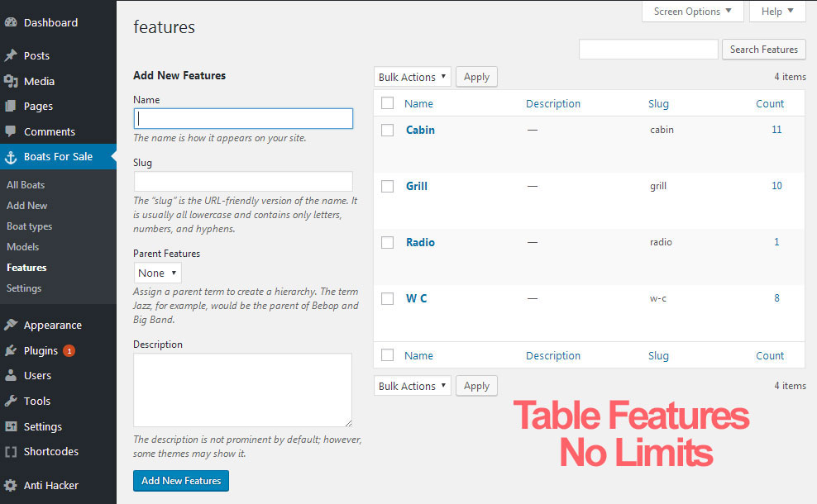Click the Media library icon
Screen dimensions: 817x504
pos(11,81)
